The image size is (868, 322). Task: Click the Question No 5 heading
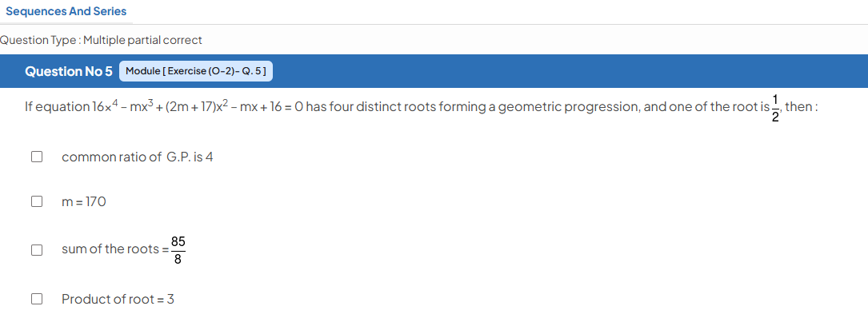click(69, 71)
